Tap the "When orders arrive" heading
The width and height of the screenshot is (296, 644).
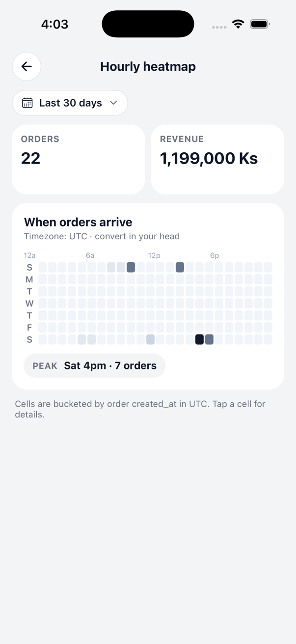coord(78,222)
